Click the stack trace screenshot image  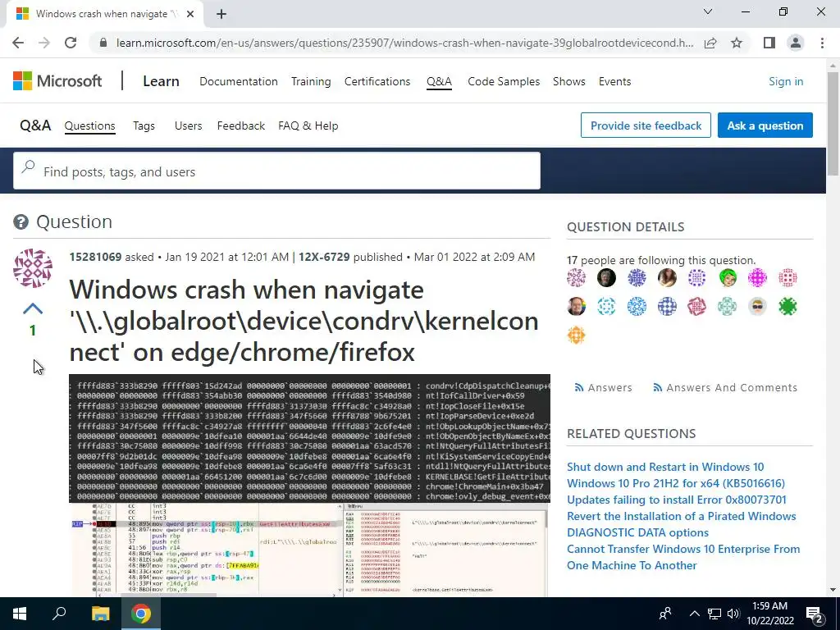309,438
